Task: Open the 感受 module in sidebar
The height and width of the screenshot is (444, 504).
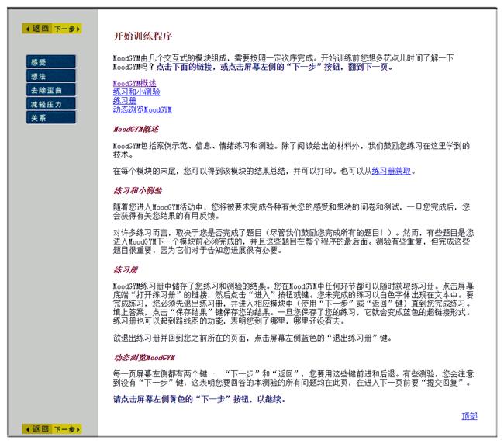Action: (50, 61)
